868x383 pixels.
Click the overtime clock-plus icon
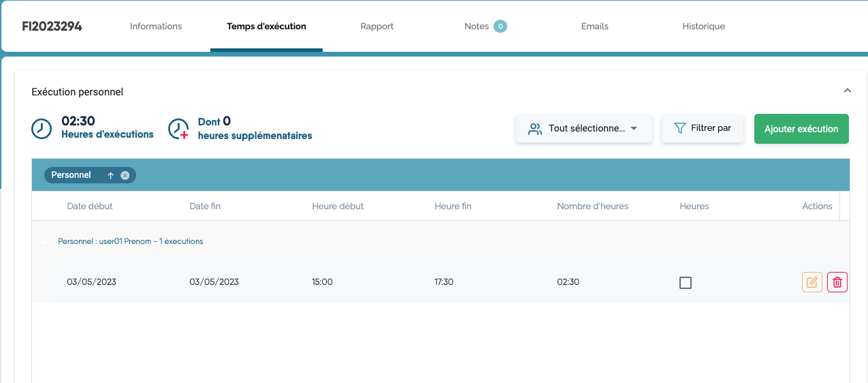pyautogui.click(x=178, y=129)
